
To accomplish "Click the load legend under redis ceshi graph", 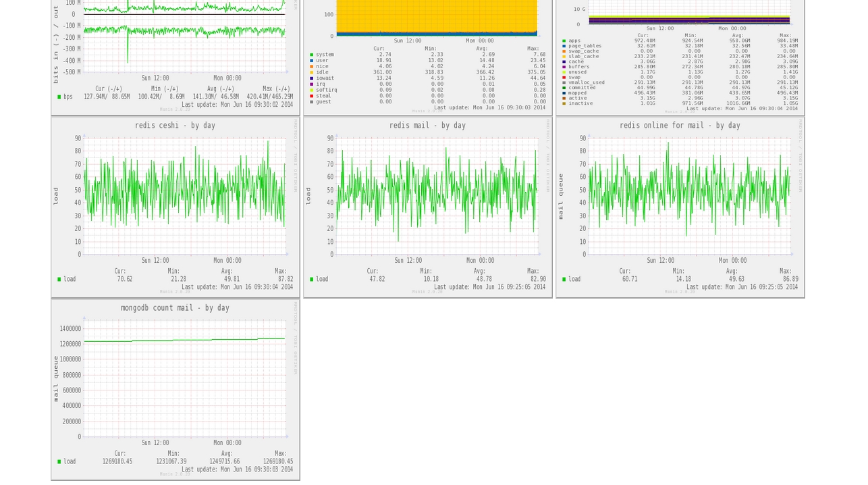I will click(x=69, y=279).
